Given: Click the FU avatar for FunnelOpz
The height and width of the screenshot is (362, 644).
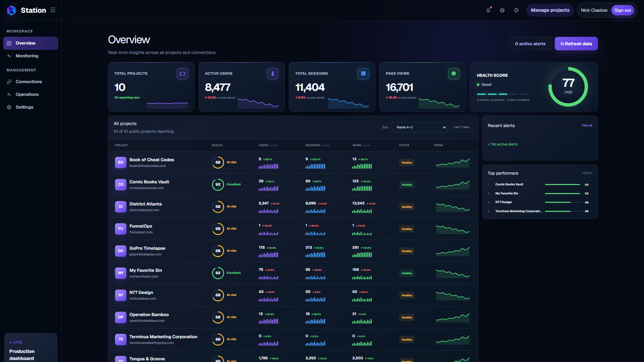Looking at the screenshot, I should tap(121, 229).
